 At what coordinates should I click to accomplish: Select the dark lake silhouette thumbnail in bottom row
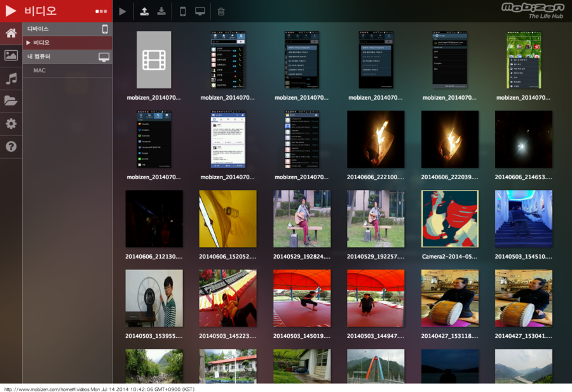(449, 366)
